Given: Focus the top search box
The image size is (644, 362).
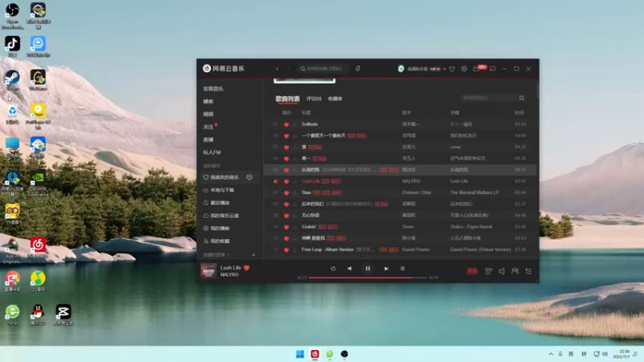Looking at the screenshot, I should [x=323, y=68].
